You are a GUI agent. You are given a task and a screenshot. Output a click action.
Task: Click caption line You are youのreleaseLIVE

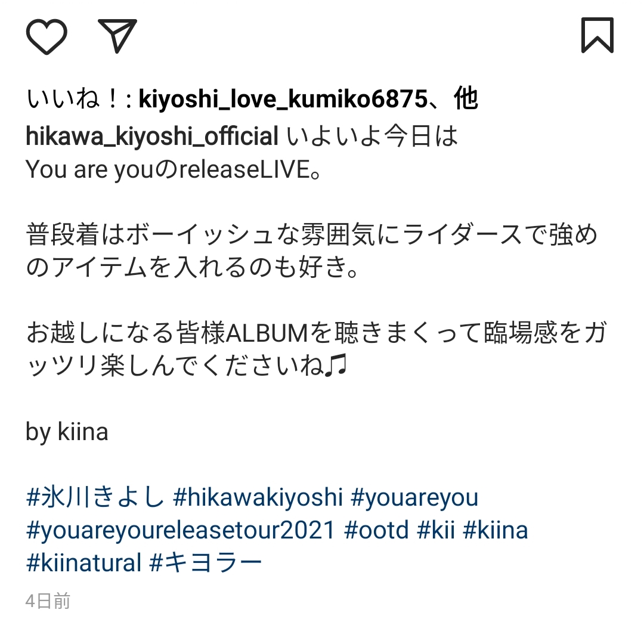173,169
